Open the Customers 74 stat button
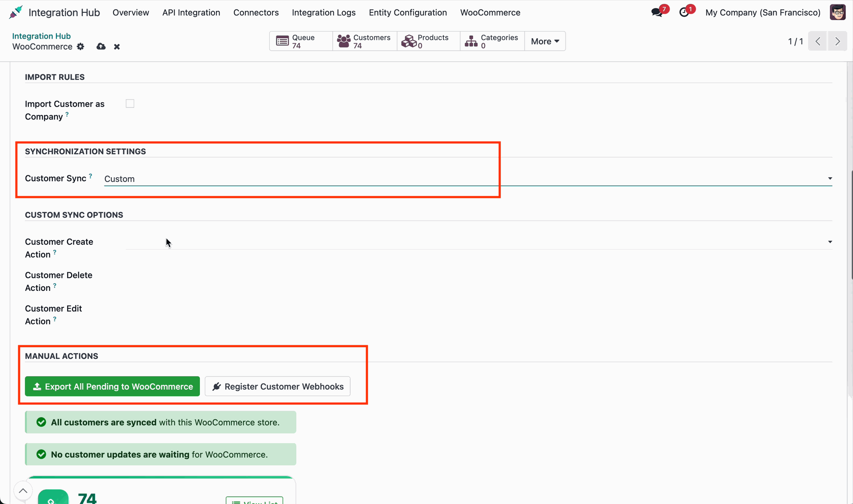 (x=364, y=41)
